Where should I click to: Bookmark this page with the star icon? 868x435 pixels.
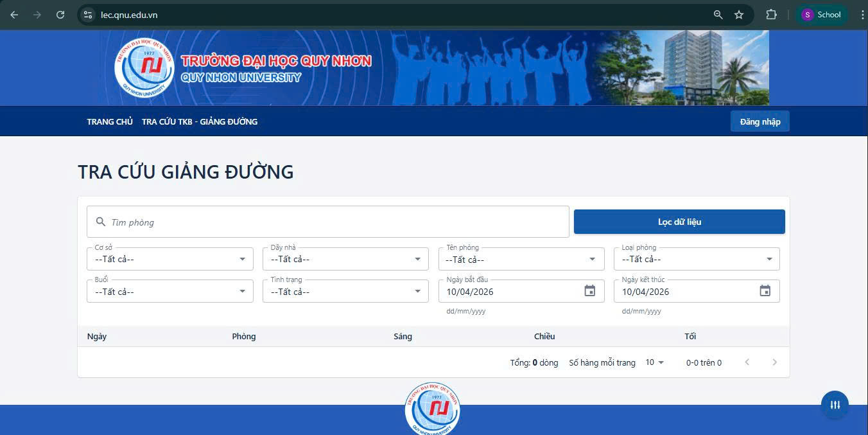click(739, 15)
